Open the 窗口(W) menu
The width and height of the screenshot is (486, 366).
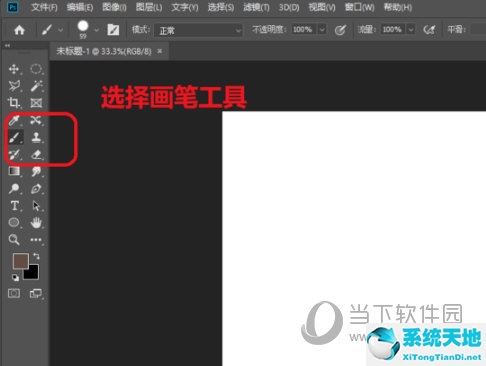[x=360, y=7]
